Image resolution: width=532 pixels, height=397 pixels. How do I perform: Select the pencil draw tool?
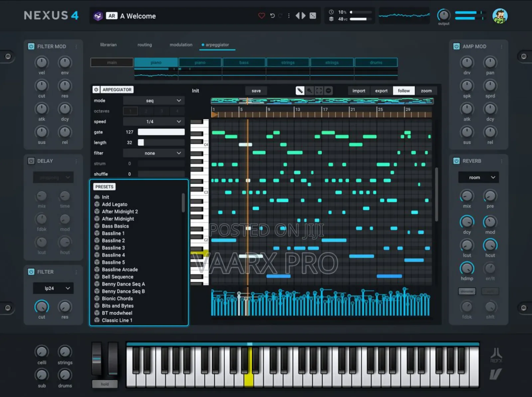pos(300,90)
